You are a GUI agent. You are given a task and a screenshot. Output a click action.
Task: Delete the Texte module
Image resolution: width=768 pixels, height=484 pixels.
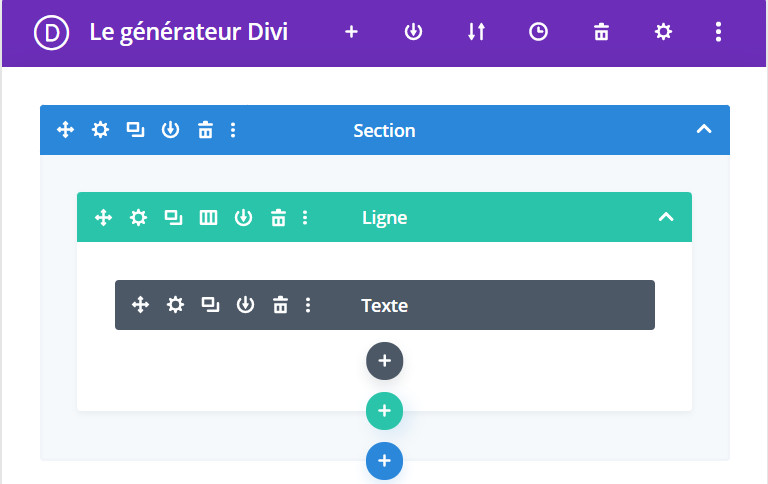tap(281, 305)
